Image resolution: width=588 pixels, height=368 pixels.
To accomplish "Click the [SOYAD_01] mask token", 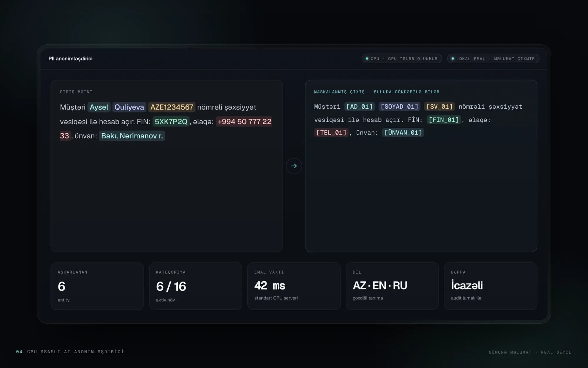I will pos(399,107).
